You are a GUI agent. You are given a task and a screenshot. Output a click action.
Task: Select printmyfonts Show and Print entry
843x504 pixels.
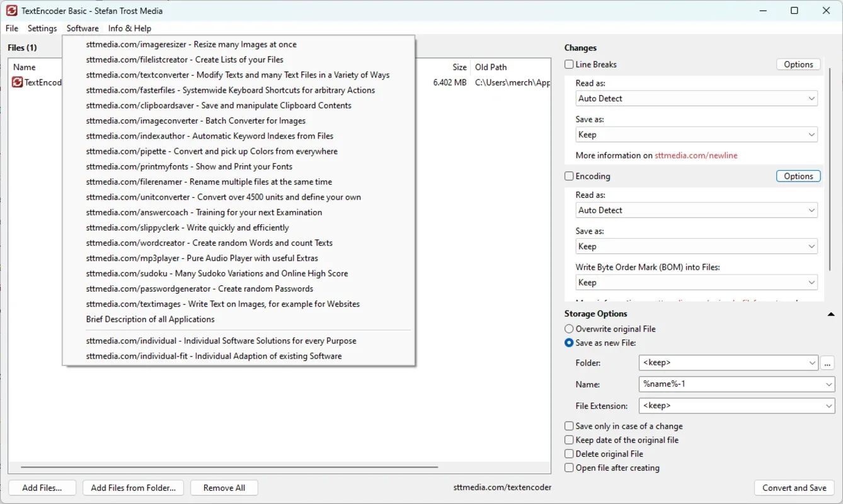coord(238,166)
